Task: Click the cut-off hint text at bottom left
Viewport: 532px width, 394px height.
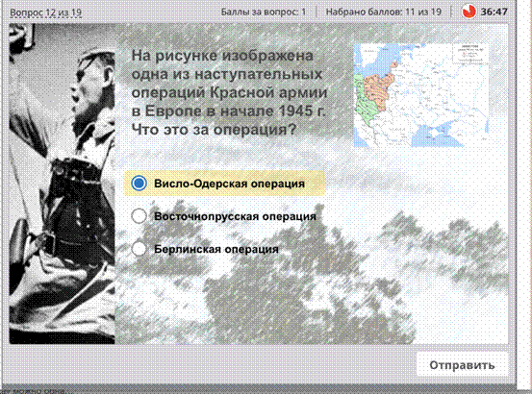Action: [x=34, y=391]
